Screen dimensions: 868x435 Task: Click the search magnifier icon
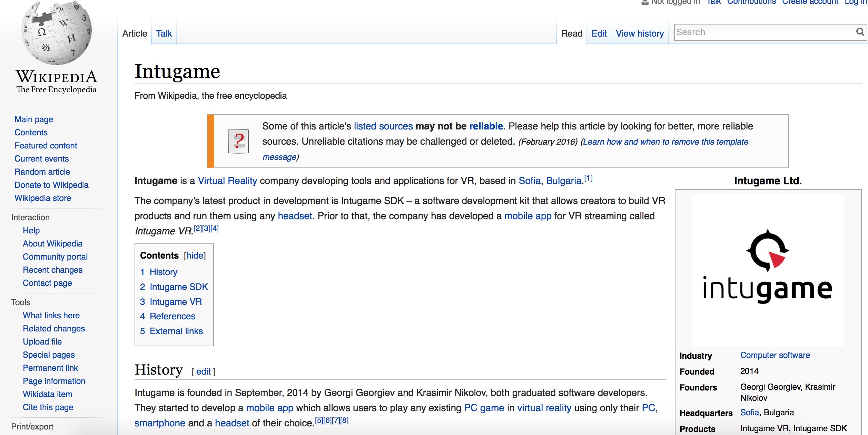[x=860, y=32]
